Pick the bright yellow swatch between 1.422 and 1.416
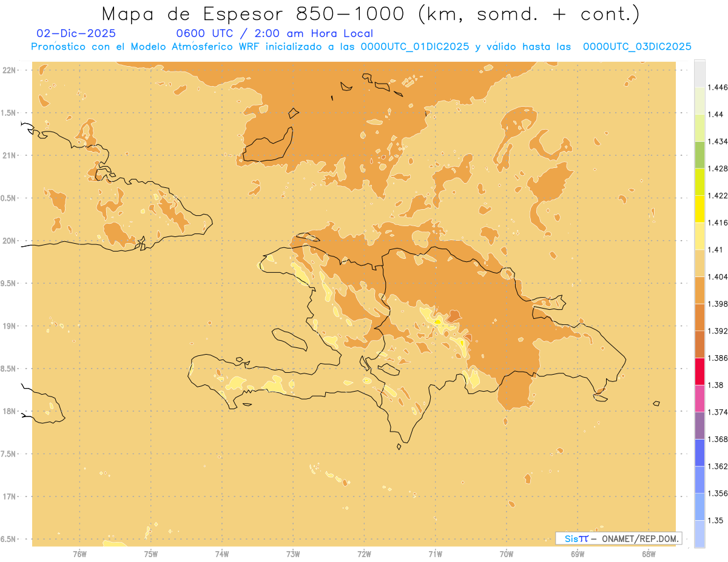Screen dimensions: 728x562 (699, 209)
